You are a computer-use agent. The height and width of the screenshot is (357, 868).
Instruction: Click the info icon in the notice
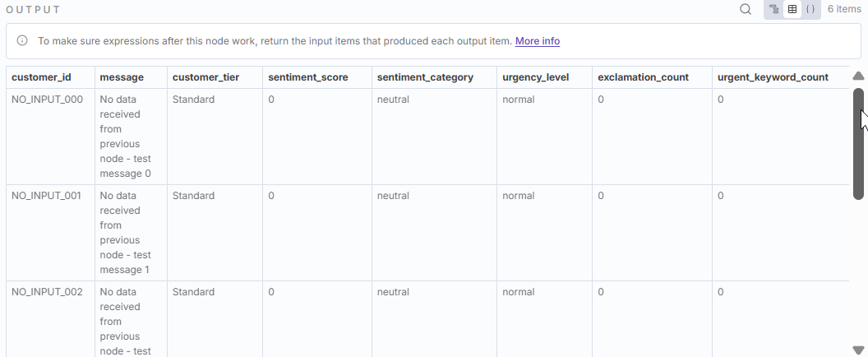click(x=22, y=41)
